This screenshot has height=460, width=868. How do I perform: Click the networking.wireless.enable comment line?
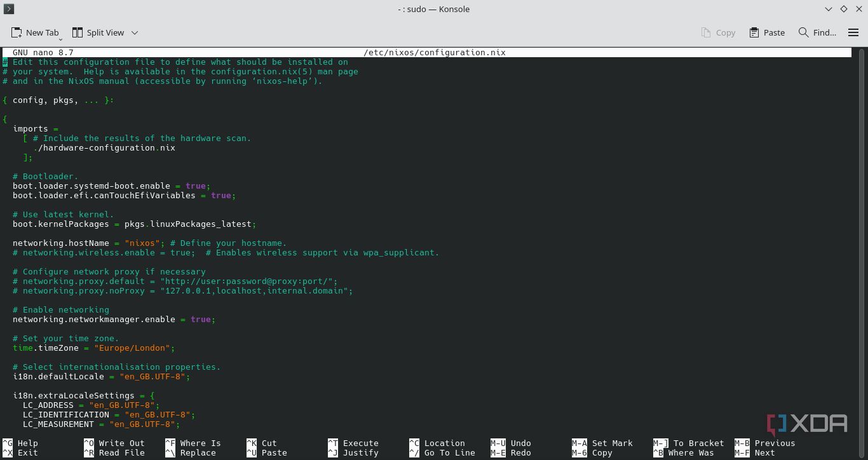pos(226,253)
